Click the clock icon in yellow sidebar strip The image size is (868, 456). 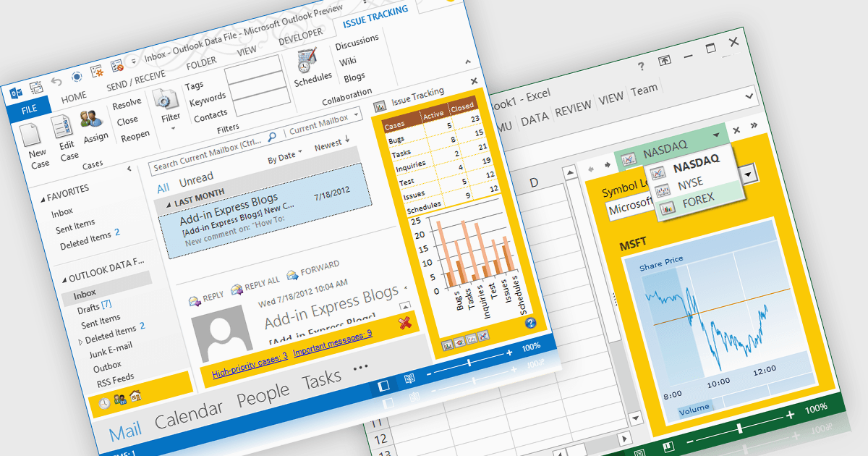click(105, 403)
